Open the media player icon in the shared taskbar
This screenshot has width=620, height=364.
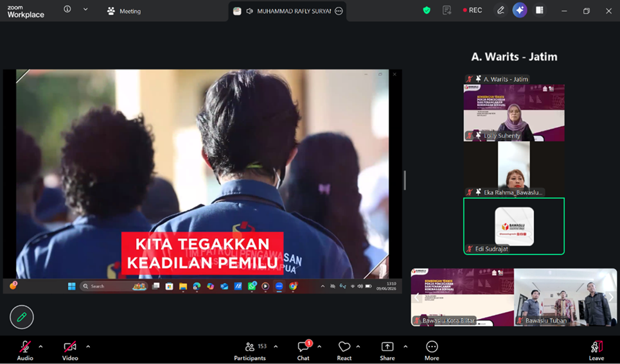[x=265, y=286]
